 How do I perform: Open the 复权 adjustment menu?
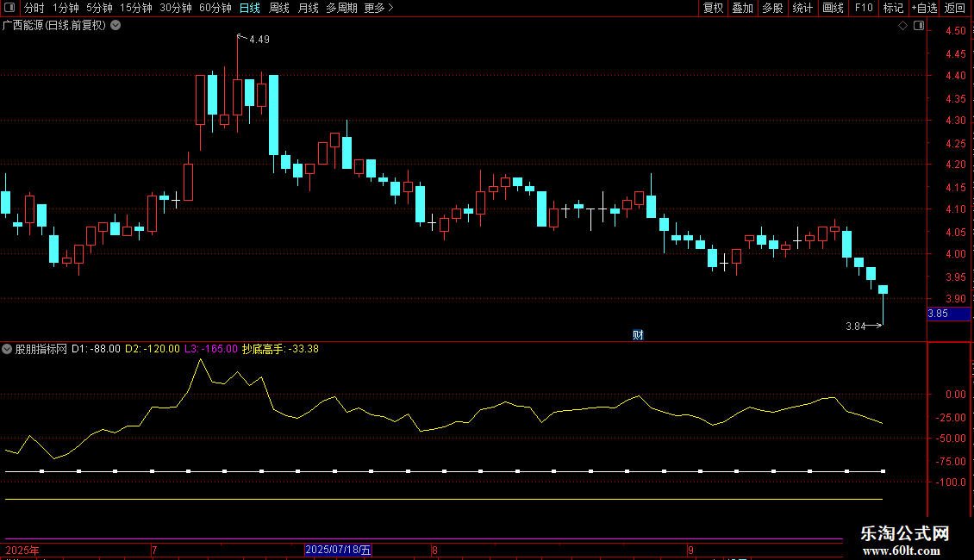[x=713, y=8]
